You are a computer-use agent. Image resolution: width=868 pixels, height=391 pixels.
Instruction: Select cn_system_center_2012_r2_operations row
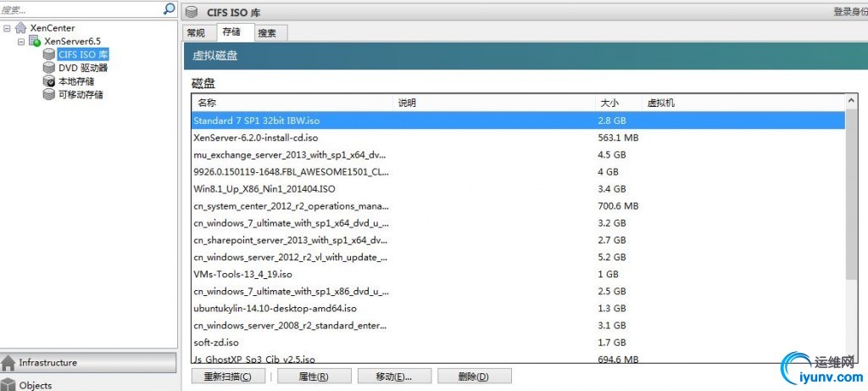pyautogui.click(x=518, y=206)
